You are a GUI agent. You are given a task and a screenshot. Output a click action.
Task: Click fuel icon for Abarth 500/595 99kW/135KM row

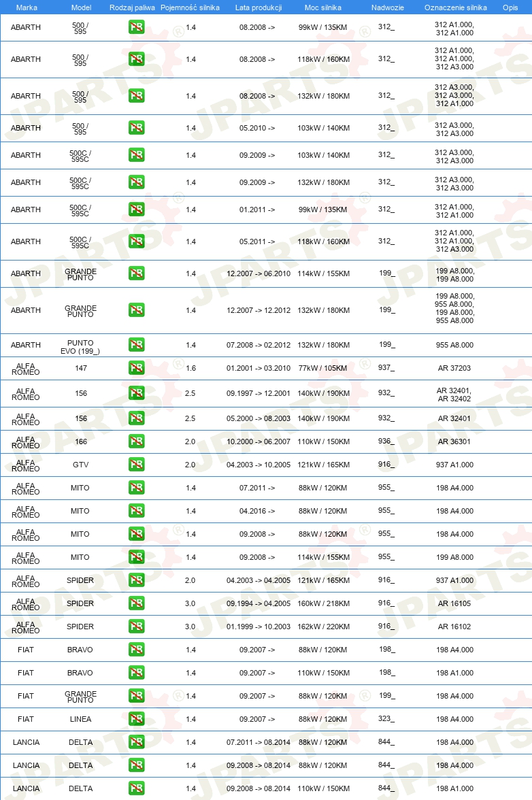click(136, 27)
